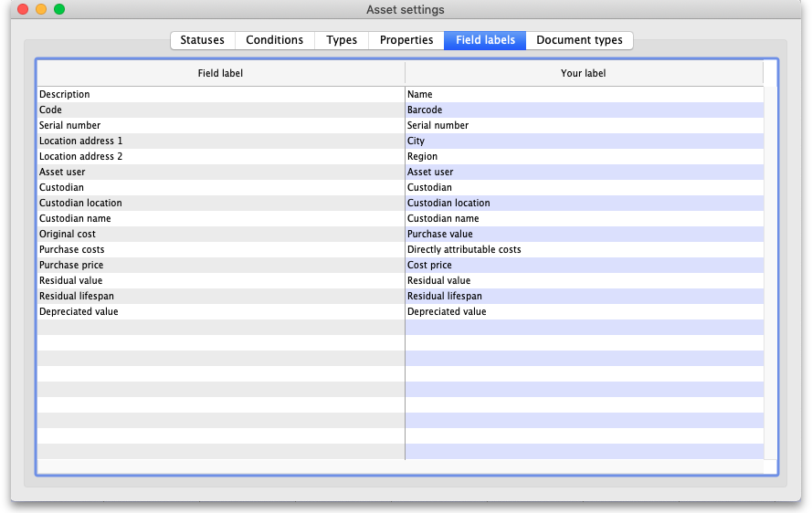Click the 'Field label' column header
This screenshot has width=812, height=513.
[x=220, y=73]
